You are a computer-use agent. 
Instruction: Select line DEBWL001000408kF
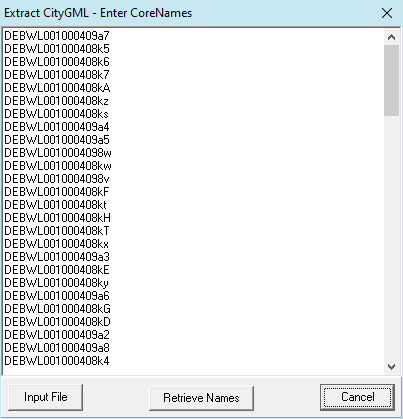point(57,192)
